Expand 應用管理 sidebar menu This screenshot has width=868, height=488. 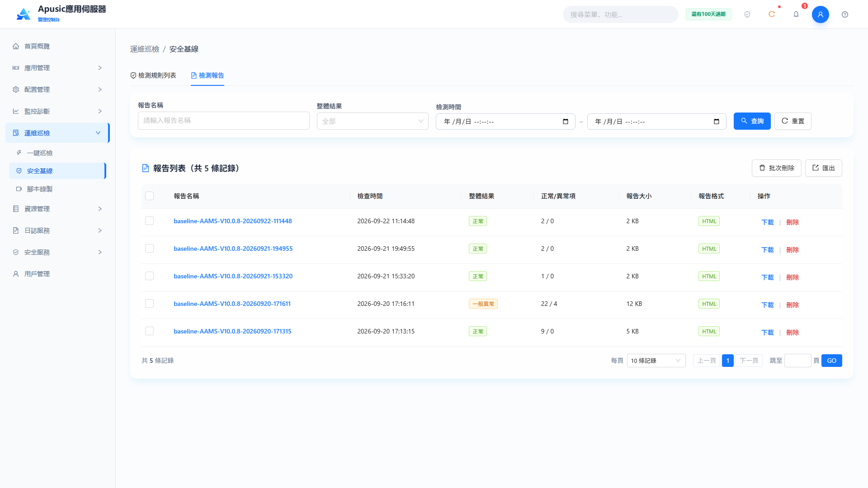coord(57,68)
